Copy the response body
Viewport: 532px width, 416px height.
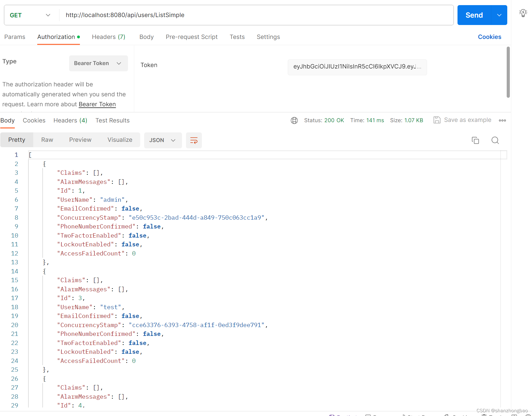(475, 140)
